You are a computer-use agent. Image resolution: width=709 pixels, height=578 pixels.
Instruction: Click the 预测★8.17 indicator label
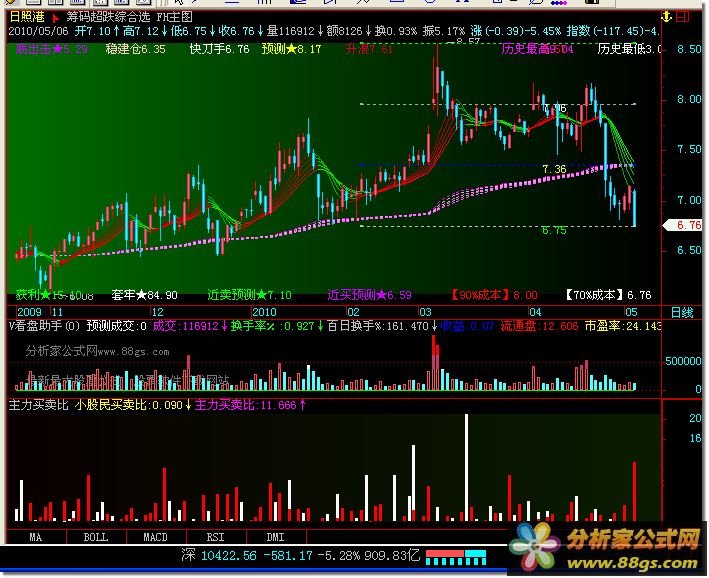click(x=291, y=49)
